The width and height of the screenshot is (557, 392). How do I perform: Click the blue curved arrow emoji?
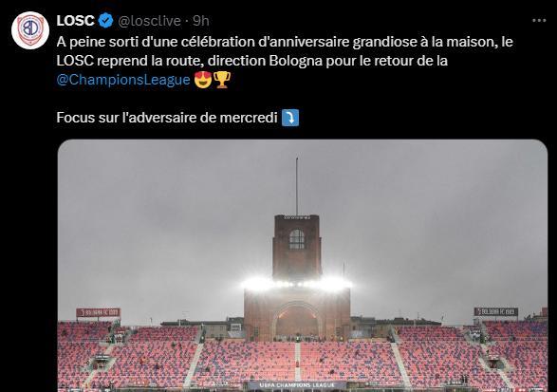[290, 118]
